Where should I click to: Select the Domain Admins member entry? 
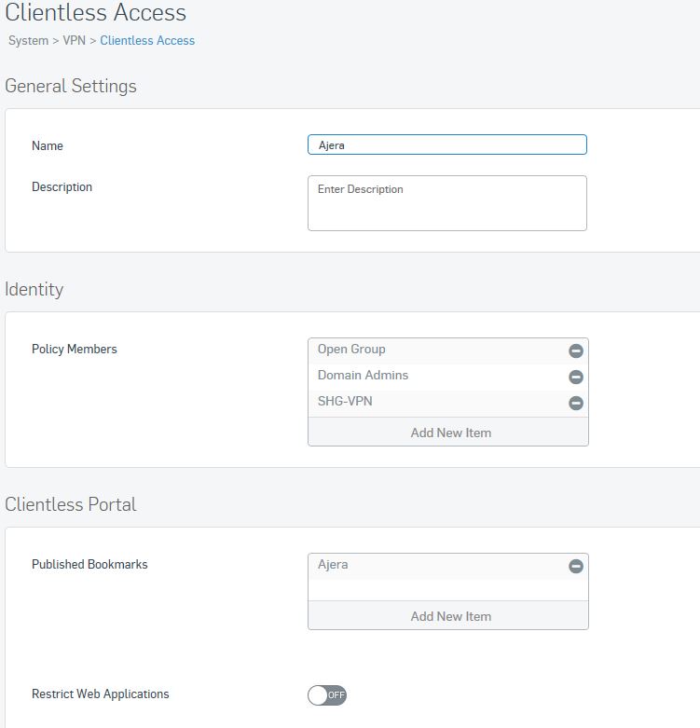436,377
